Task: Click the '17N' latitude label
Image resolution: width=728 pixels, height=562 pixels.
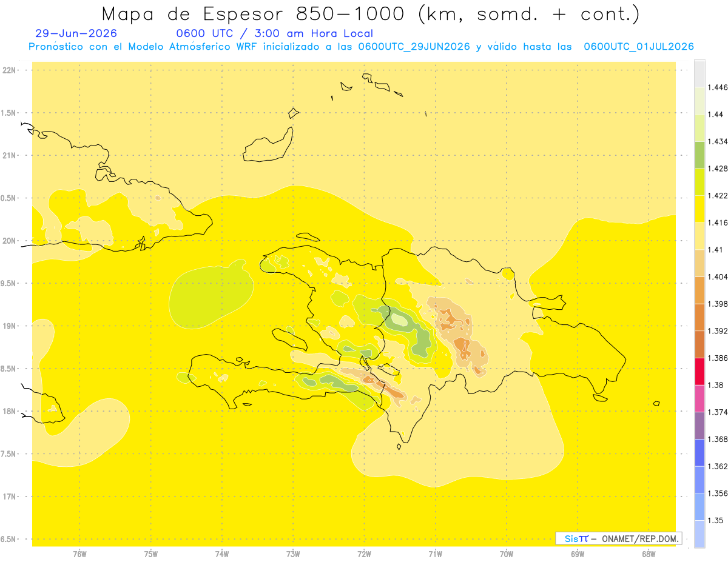Action: (9, 497)
